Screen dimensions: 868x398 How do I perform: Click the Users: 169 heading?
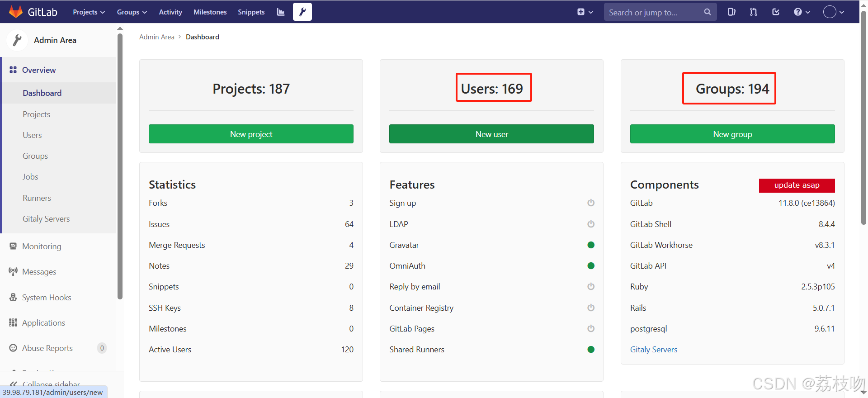492,89
